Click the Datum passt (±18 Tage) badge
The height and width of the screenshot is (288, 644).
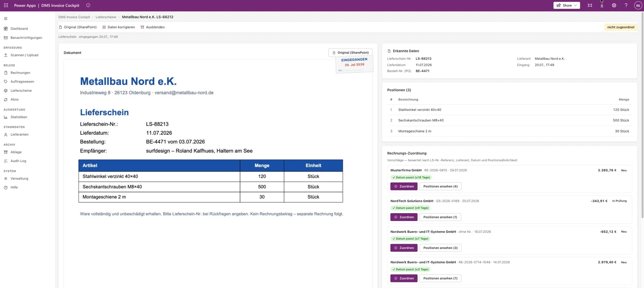point(411,177)
